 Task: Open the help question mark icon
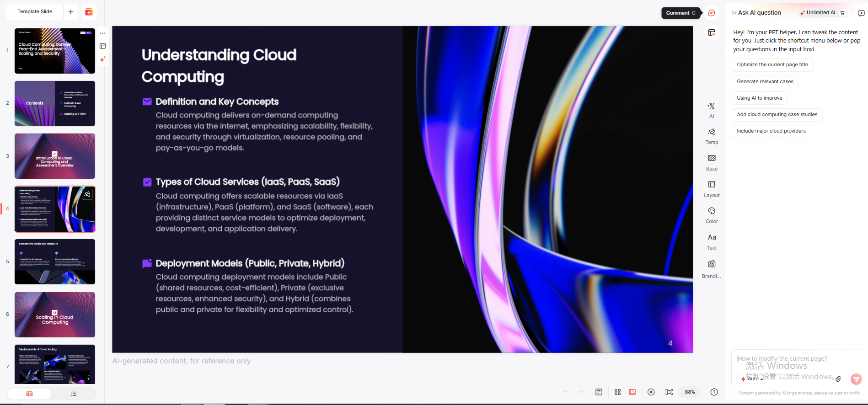[x=714, y=392]
